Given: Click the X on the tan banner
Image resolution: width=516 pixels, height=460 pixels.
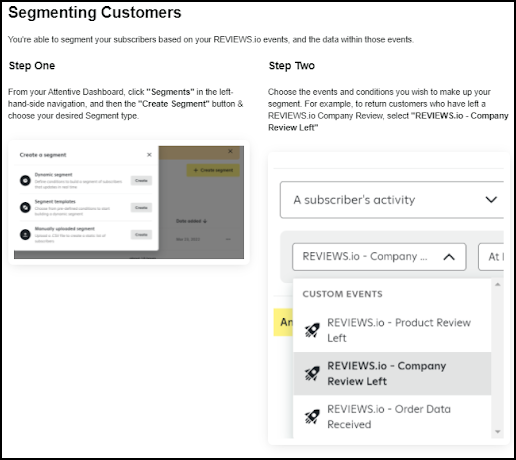Looking at the screenshot, I should [230, 151].
